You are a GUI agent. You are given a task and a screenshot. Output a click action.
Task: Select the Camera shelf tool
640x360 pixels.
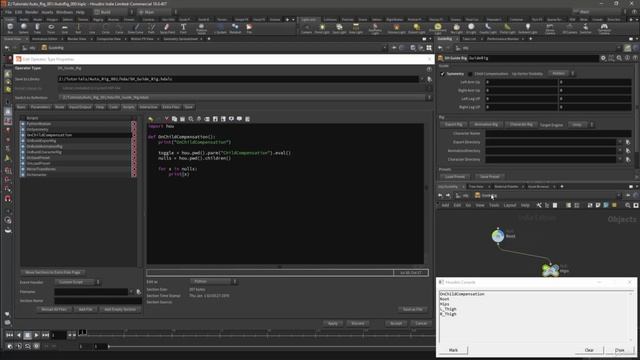click(307, 28)
